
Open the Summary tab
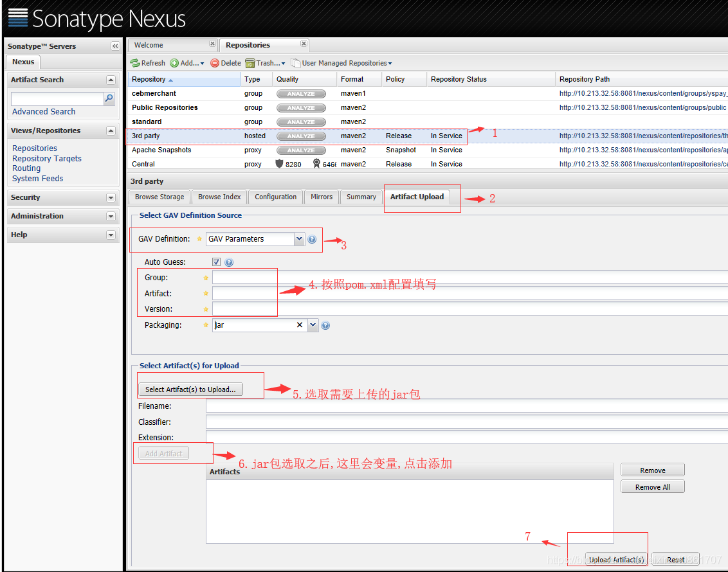[x=361, y=197]
